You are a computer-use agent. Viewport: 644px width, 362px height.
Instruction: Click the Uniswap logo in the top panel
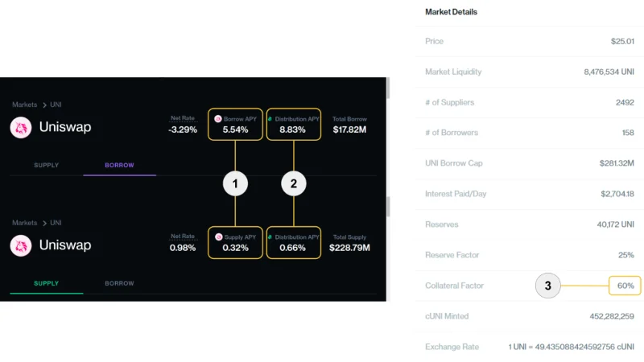tap(21, 127)
